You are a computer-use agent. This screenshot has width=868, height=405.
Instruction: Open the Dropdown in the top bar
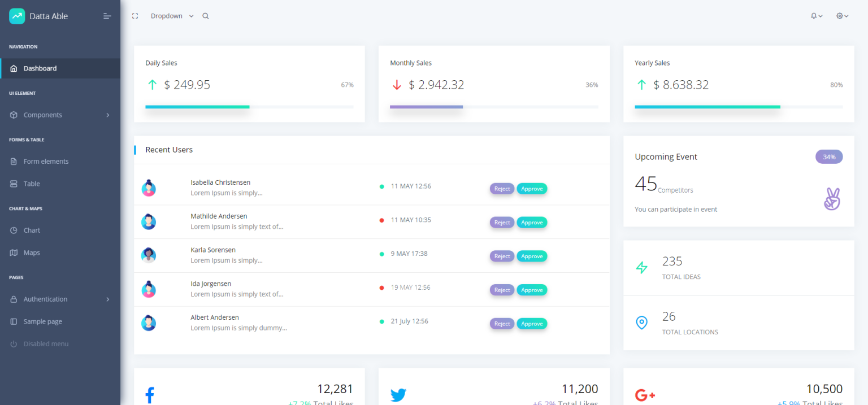(x=167, y=16)
